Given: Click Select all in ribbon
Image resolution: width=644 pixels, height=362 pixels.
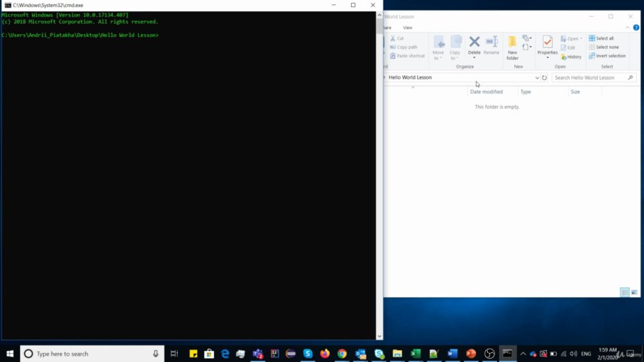Looking at the screenshot, I should pyautogui.click(x=601, y=38).
